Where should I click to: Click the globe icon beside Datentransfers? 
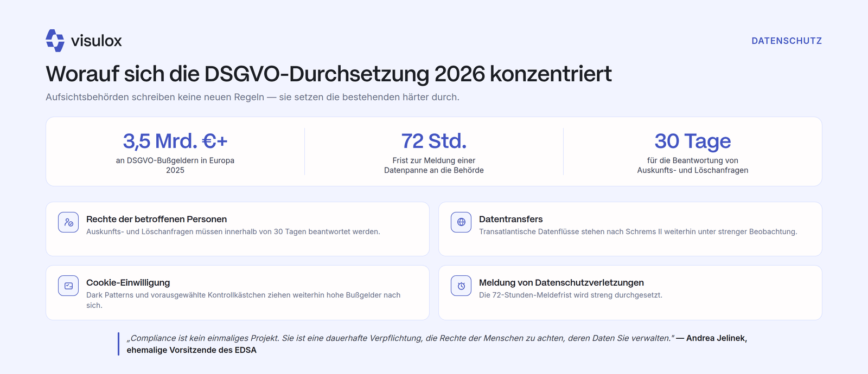[x=461, y=222]
